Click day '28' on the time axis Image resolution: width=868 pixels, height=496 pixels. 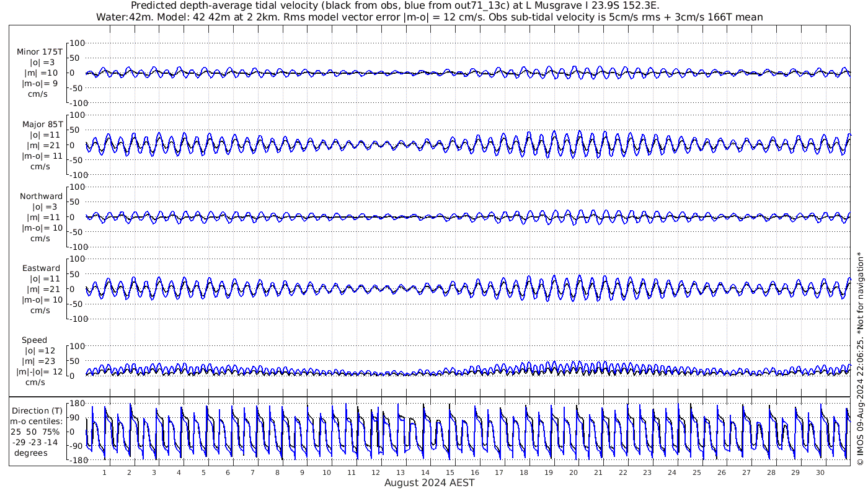click(x=771, y=472)
